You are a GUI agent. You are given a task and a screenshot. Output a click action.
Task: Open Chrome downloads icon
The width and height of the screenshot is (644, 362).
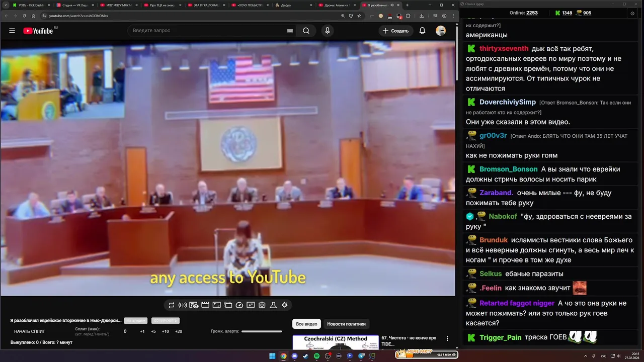[x=422, y=16]
